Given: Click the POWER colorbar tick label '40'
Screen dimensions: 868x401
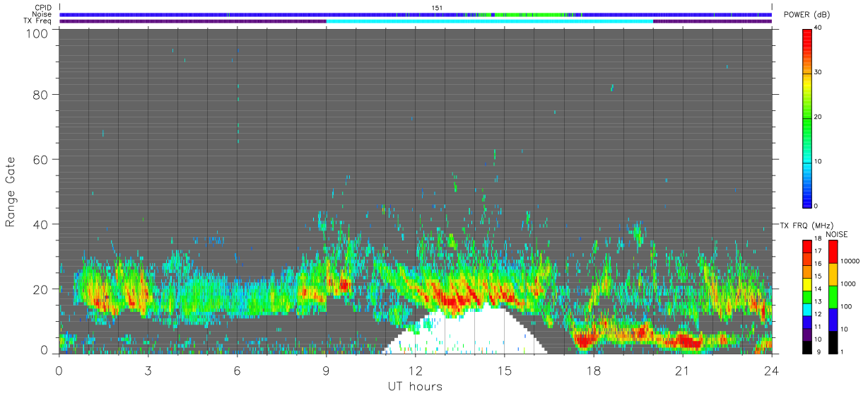Looking at the screenshot, I should [818, 28].
